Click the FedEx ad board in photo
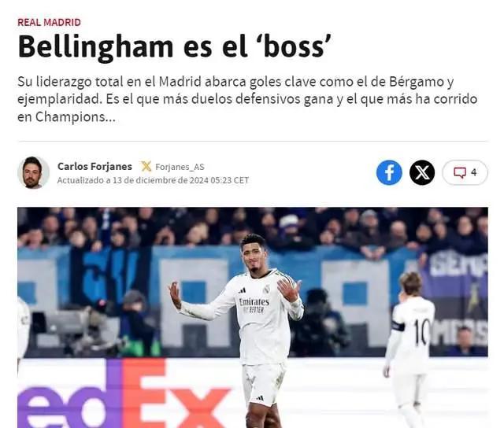Image resolution: width=504 pixels, height=428 pixels. [x=125, y=393]
